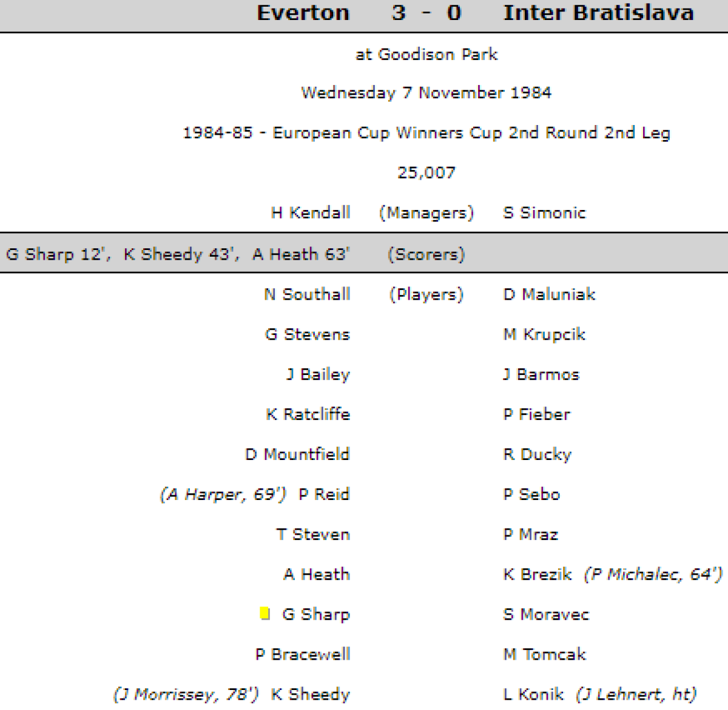This screenshot has height=710, width=728.
Task: Open Everton team name in header
Action: [x=303, y=13]
